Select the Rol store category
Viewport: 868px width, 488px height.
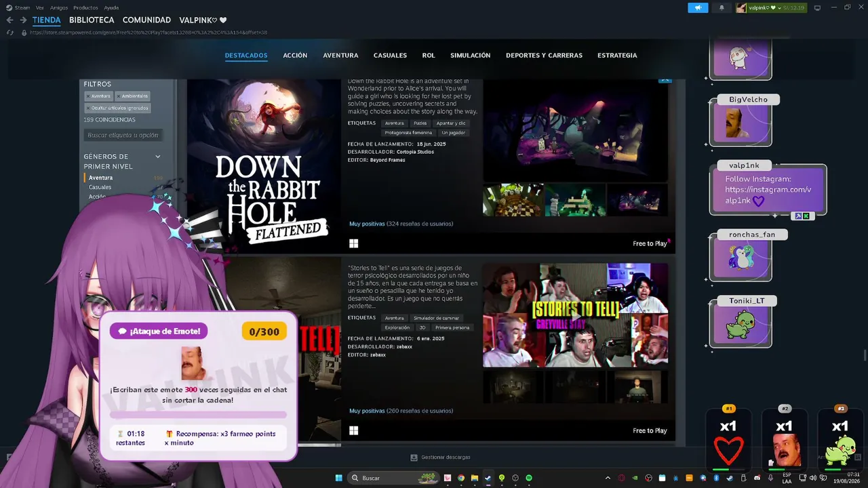point(429,56)
